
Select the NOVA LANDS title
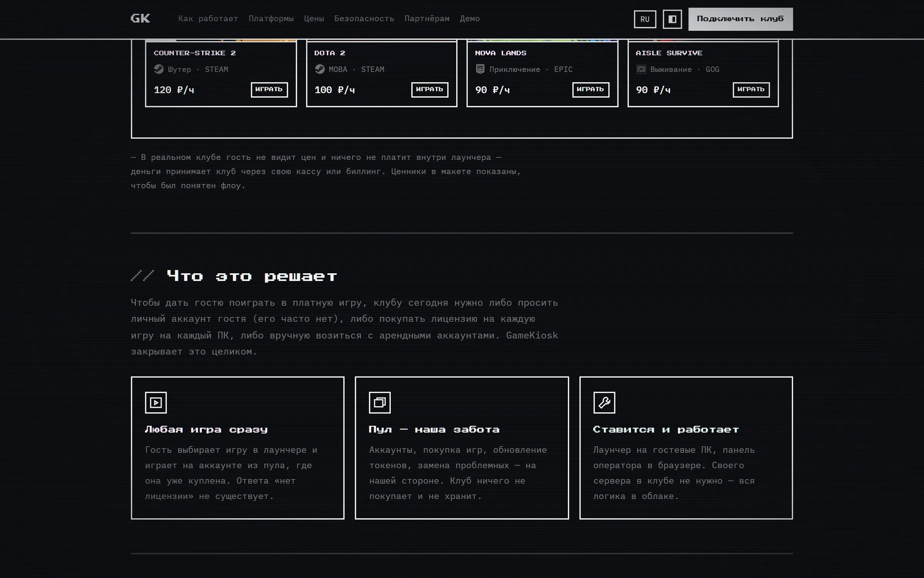[x=500, y=53]
